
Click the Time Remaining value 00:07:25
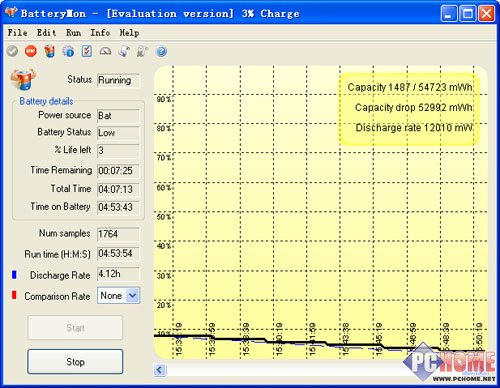pos(118,171)
